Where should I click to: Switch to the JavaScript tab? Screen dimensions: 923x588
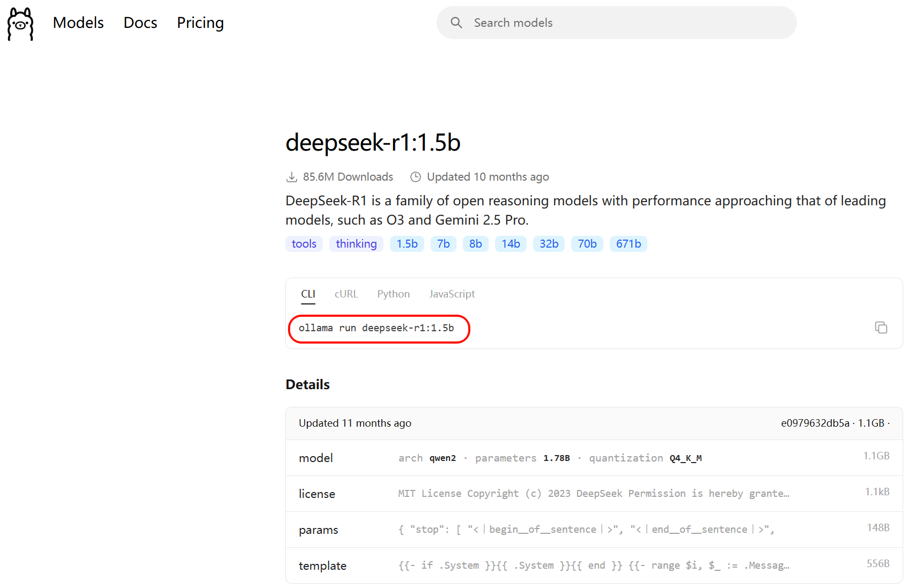coord(452,294)
